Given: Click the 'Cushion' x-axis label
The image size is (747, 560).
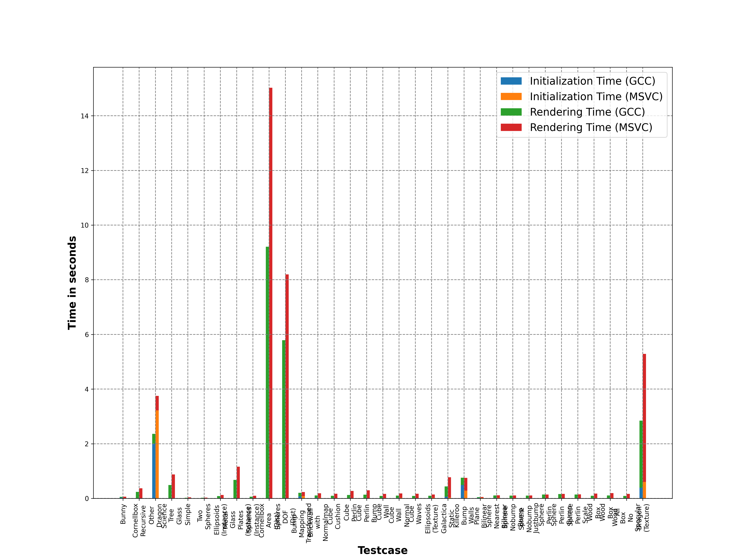Looking at the screenshot, I should click(x=338, y=516).
